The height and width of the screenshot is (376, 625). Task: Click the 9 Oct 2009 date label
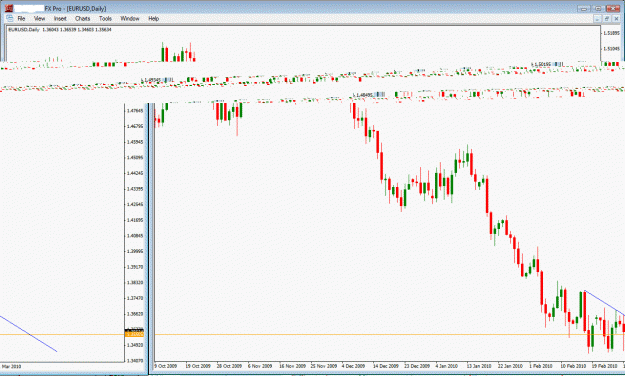point(165,366)
